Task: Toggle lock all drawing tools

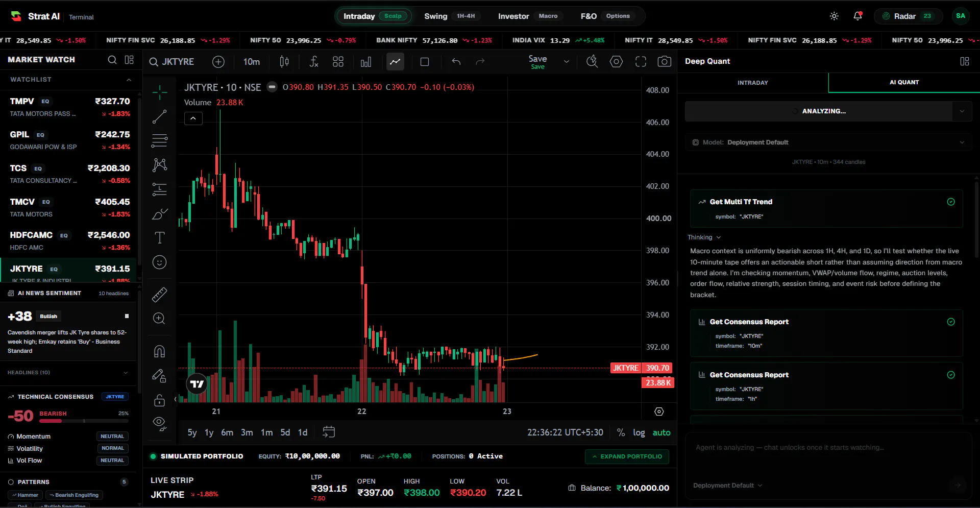Action: pos(160,400)
